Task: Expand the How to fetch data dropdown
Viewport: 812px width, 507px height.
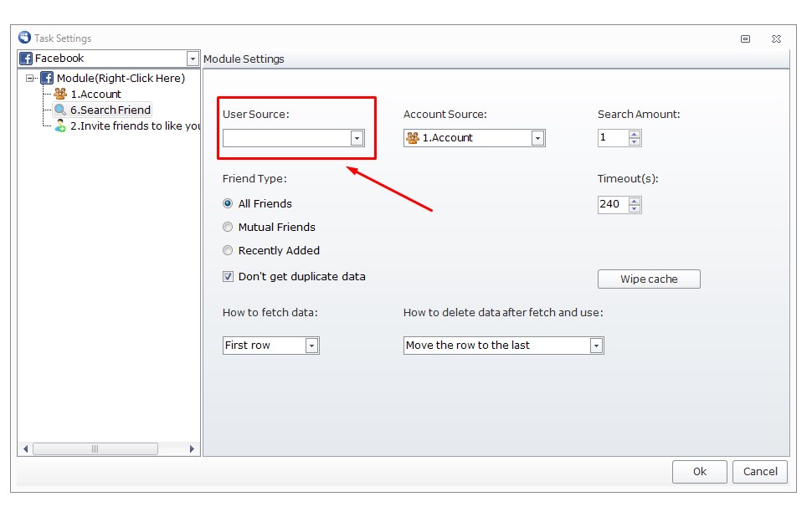Action: (311, 346)
